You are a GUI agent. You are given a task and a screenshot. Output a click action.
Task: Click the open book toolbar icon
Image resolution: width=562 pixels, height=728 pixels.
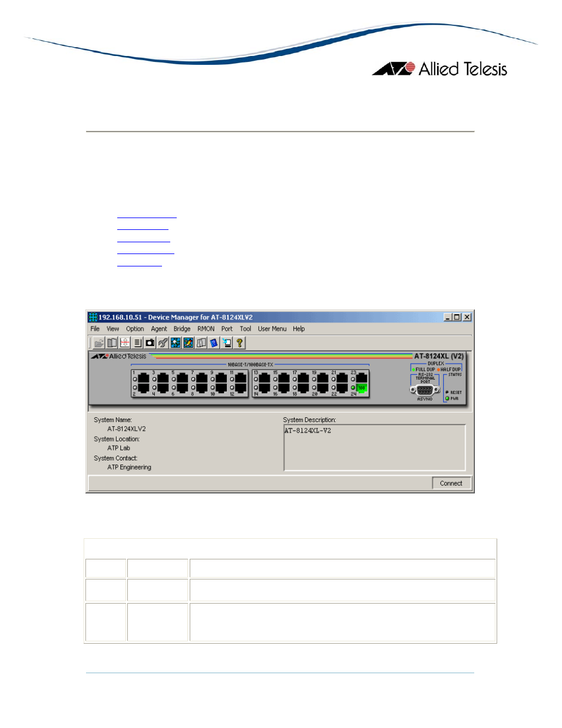coord(112,343)
